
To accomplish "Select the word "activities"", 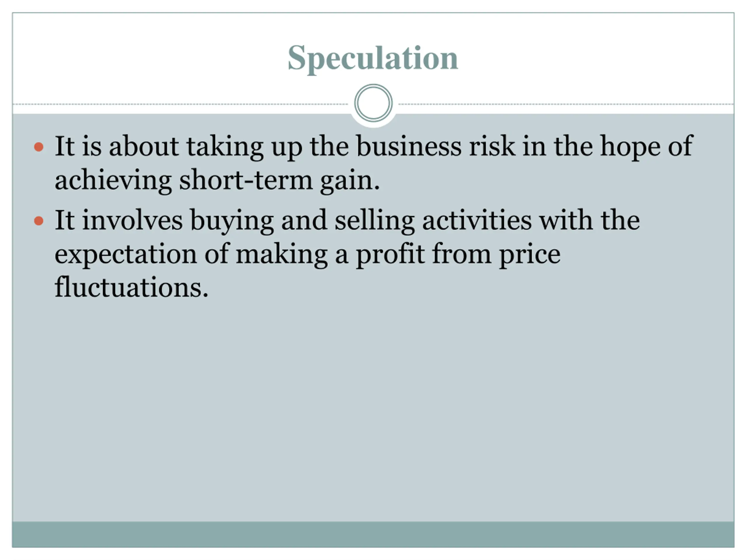I will click(477, 220).
